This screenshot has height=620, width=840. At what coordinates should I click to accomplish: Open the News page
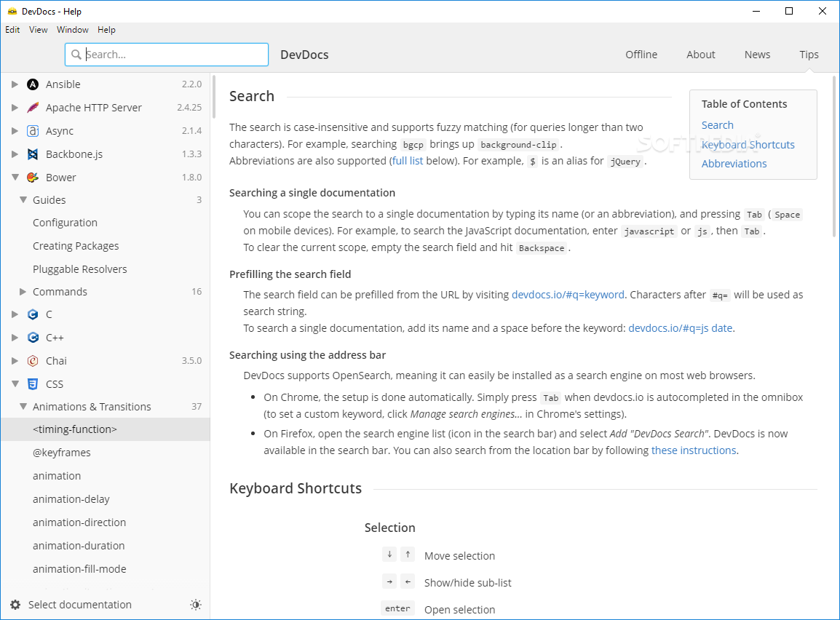757,55
